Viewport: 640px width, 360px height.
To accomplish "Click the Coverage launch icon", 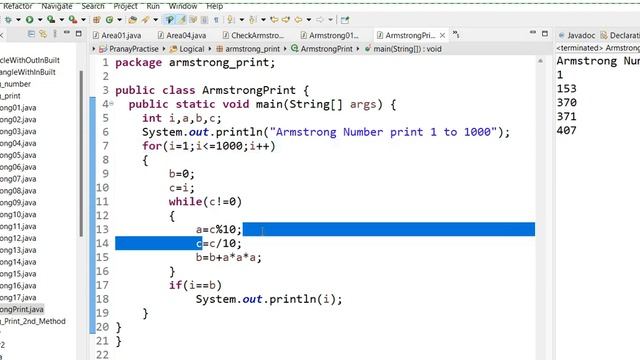I will point(51,20).
